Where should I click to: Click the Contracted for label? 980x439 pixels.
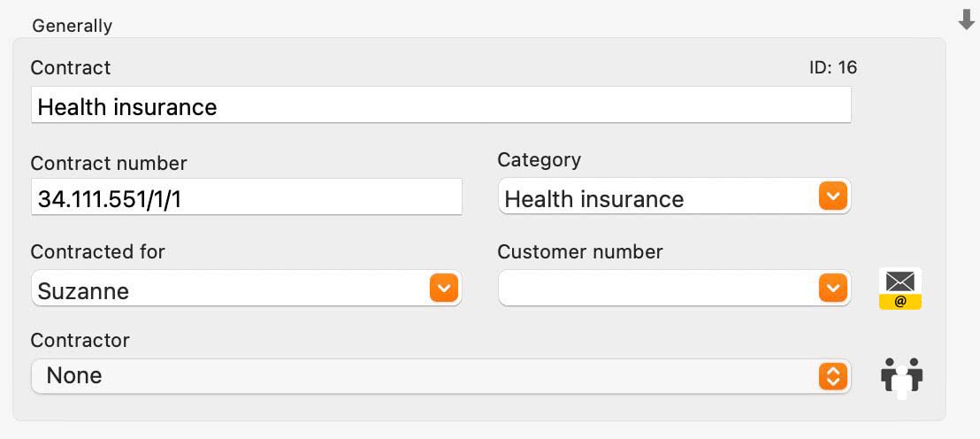[98, 251]
